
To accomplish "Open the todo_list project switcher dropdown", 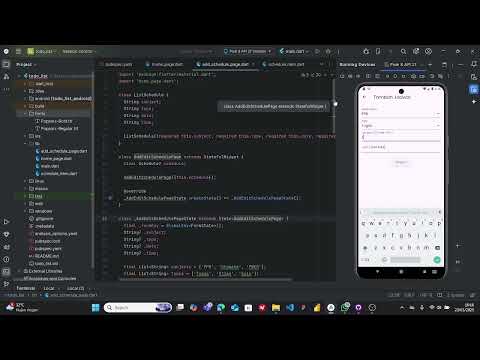I will [x=42, y=51].
